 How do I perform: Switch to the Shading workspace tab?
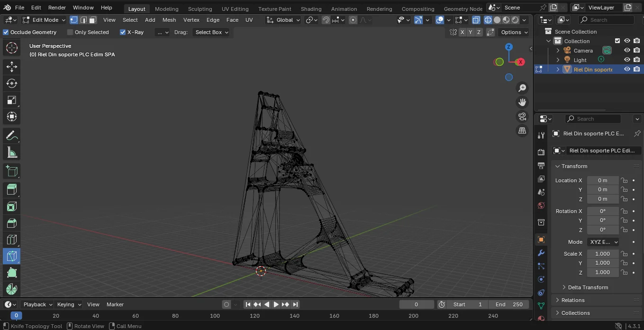click(311, 9)
